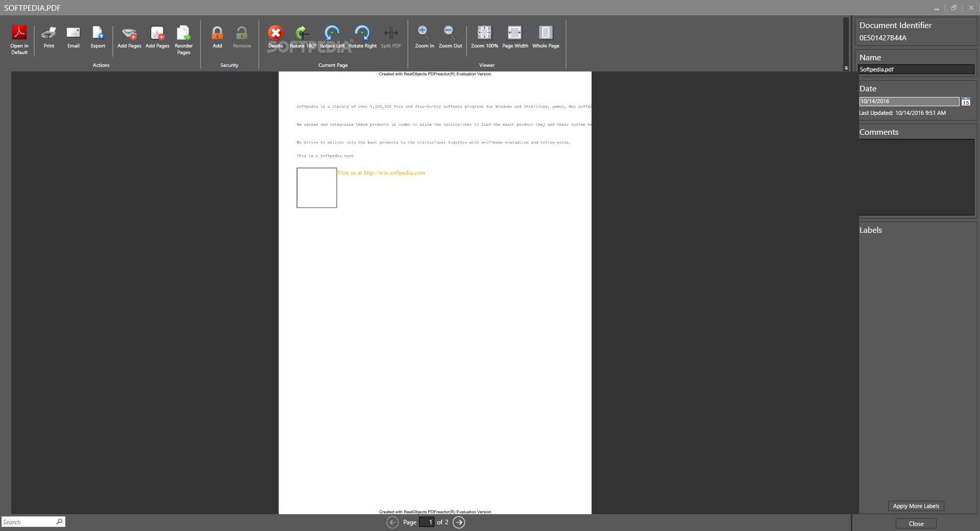Fit page to width
Viewport: 980px width, 531px height.
(515, 37)
